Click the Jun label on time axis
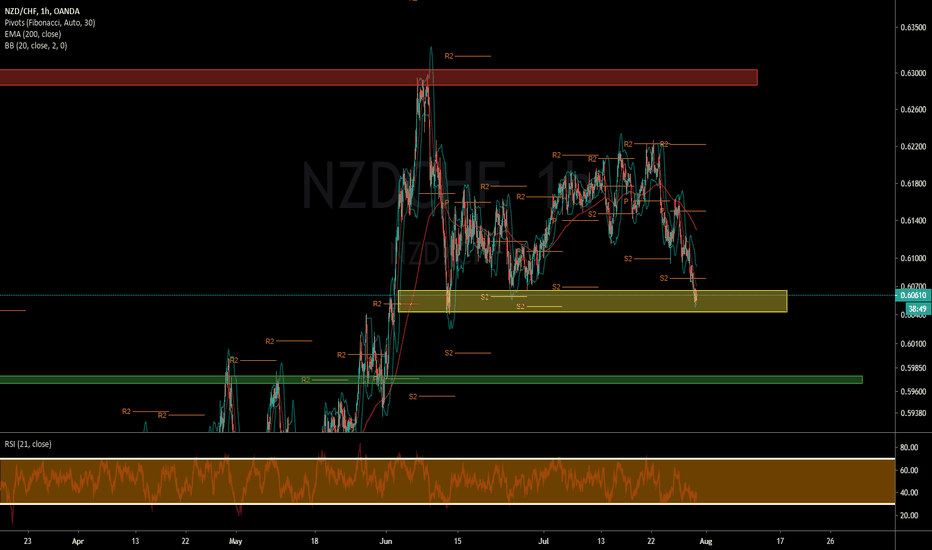The width and height of the screenshot is (932, 550). [386, 541]
